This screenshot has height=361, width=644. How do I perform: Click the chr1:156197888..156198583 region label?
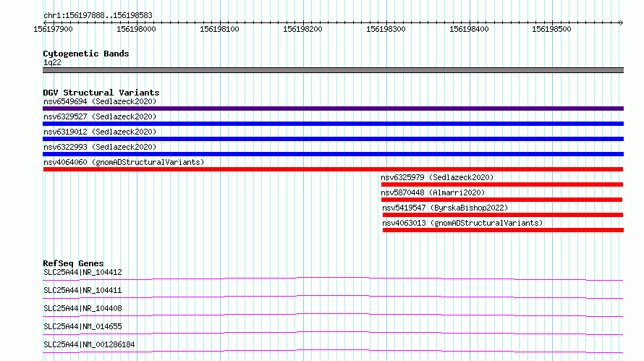[98, 16]
